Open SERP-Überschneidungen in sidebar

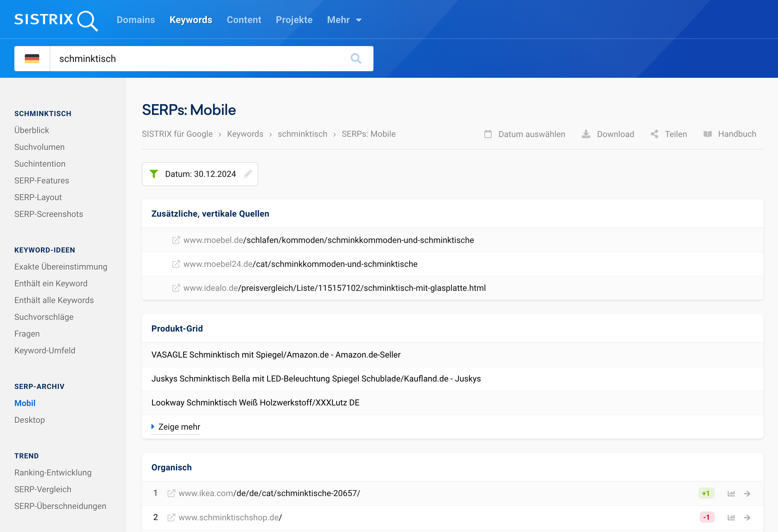tap(60, 506)
